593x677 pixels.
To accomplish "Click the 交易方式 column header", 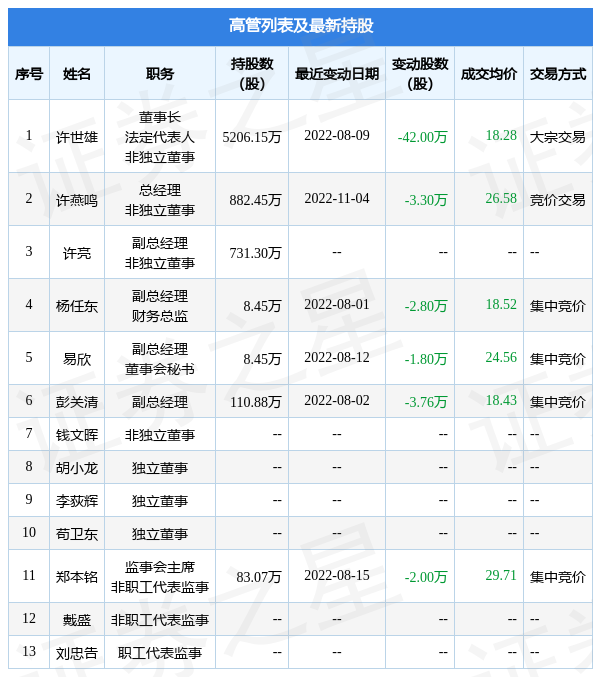I will click(x=558, y=74).
